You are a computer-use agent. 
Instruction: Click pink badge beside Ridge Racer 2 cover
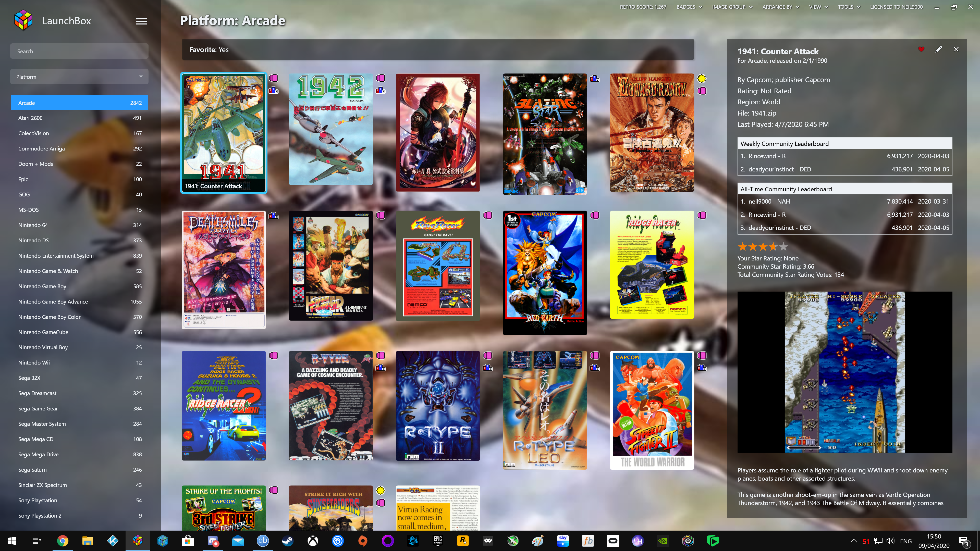tap(274, 355)
